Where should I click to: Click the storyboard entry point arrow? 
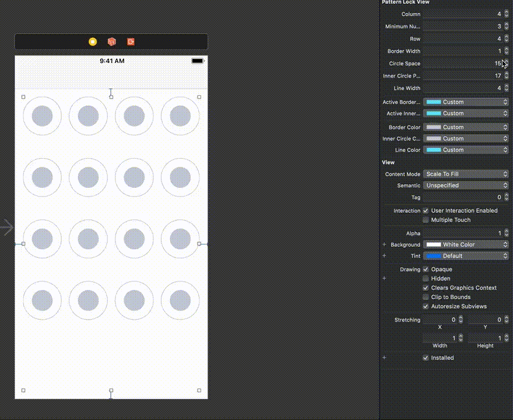(6, 227)
